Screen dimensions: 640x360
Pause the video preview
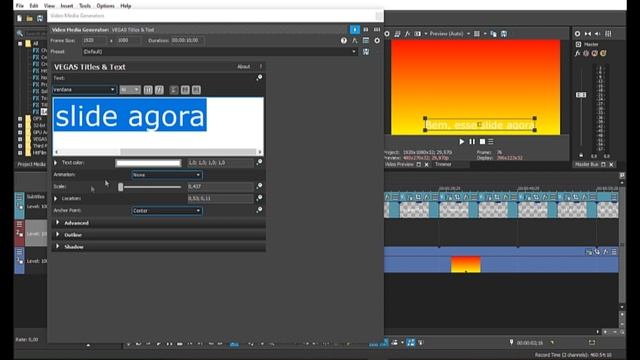click(472, 142)
